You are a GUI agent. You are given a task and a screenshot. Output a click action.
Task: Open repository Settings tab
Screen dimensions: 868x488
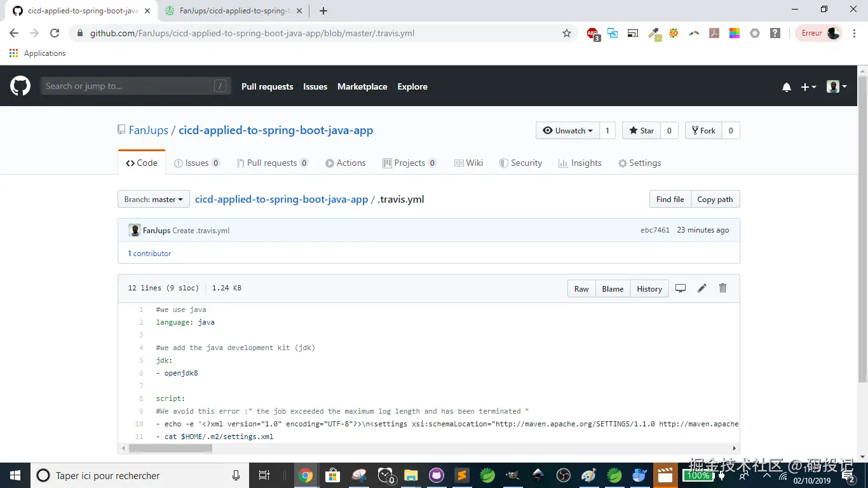[x=639, y=163]
